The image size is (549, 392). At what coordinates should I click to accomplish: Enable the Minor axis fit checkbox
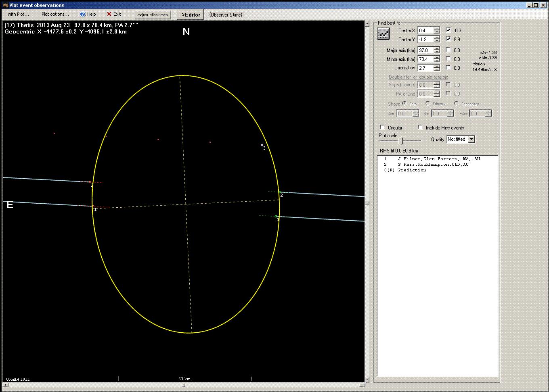(448, 59)
